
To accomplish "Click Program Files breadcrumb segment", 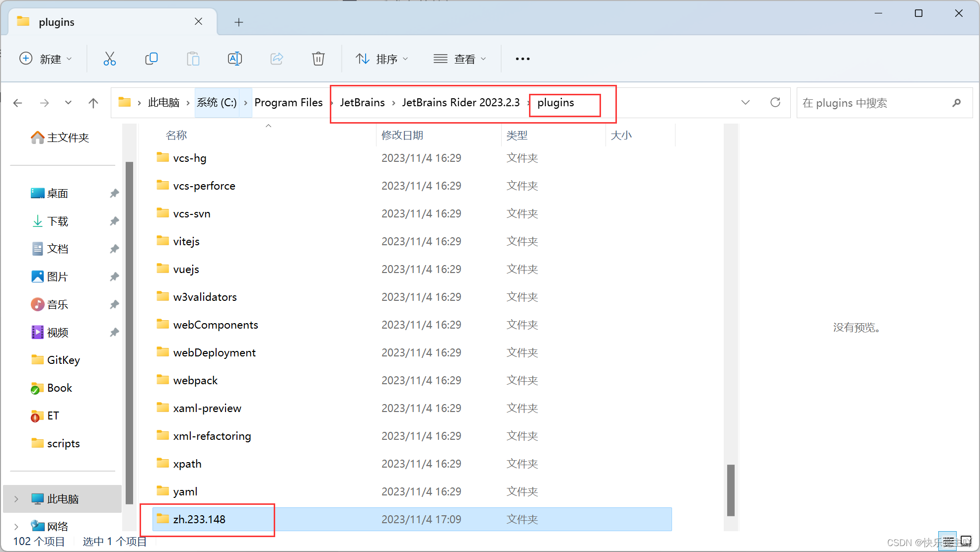I will click(289, 102).
